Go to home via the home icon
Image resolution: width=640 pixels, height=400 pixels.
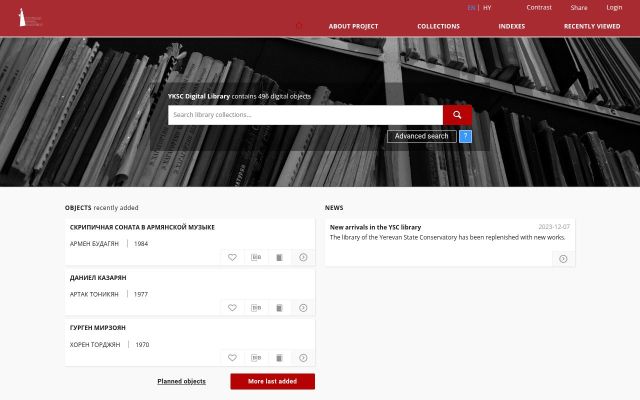299,26
